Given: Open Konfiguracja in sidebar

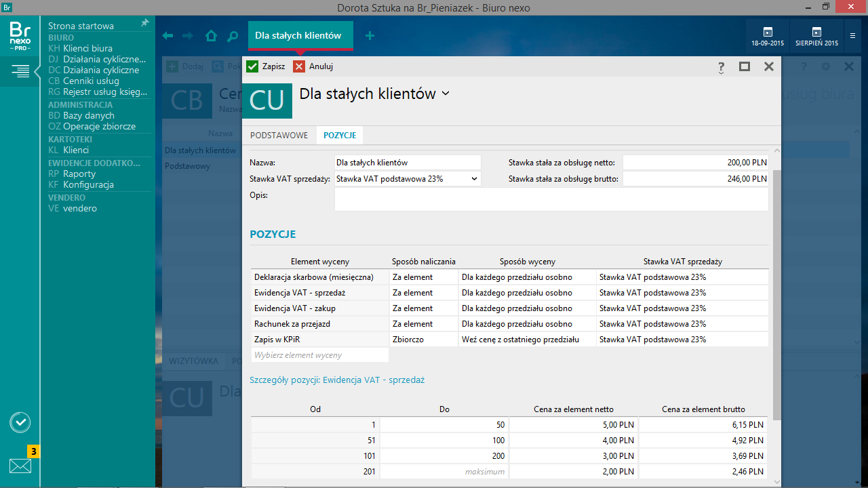Looking at the screenshot, I should [x=88, y=184].
